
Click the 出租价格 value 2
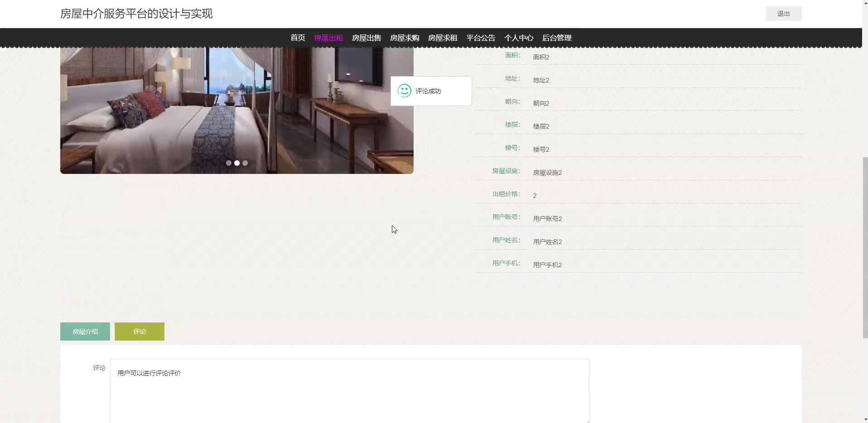click(x=535, y=196)
